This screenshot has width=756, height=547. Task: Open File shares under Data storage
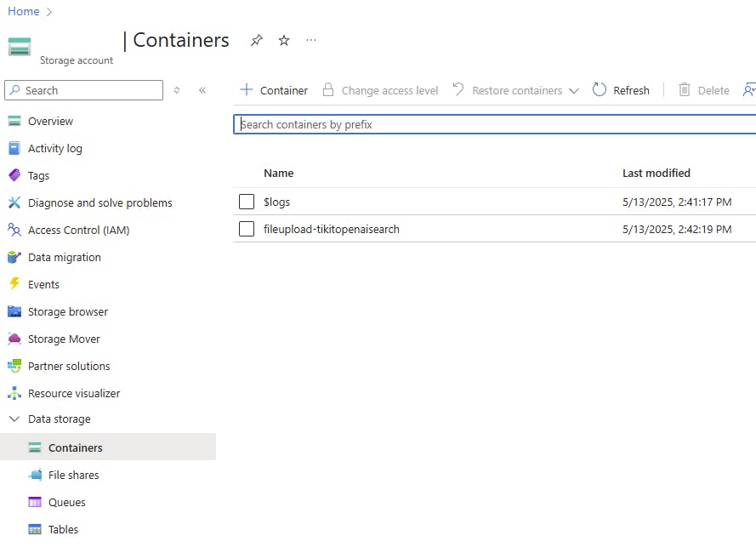(73, 475)
